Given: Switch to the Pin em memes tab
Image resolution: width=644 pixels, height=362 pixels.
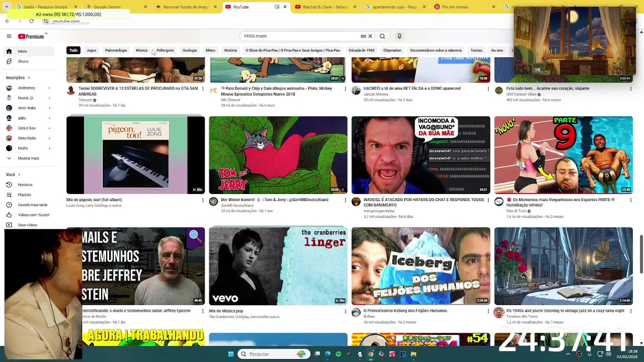Looking at the screenshot, I should coord(463,7).
